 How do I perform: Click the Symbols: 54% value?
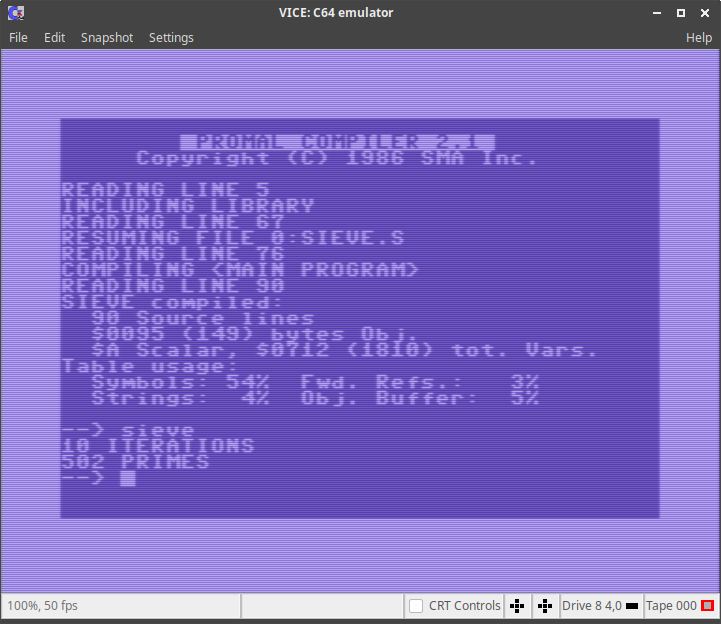[180, 383]
